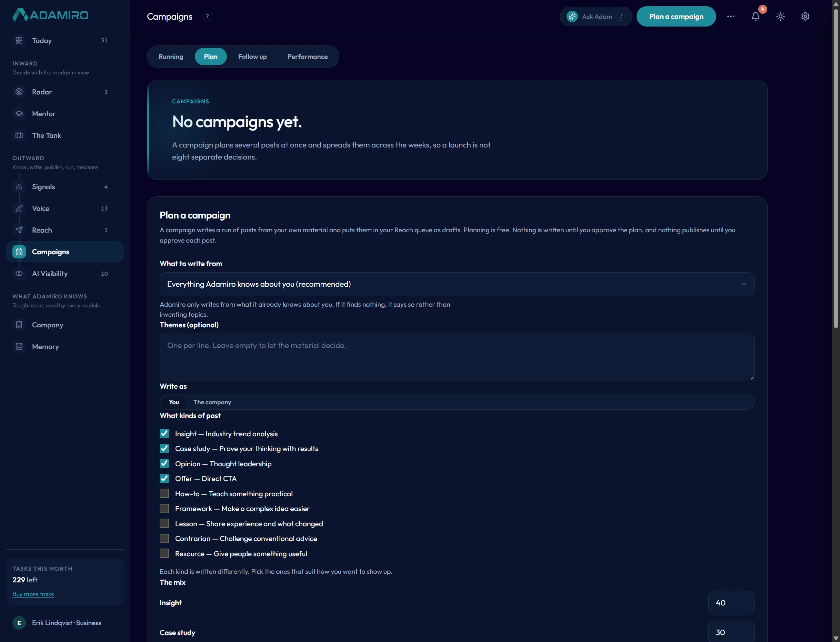This screenshot has width=840, height=642.
Task: Click the Themes (optional) text area
Action: tap(457, 357)
